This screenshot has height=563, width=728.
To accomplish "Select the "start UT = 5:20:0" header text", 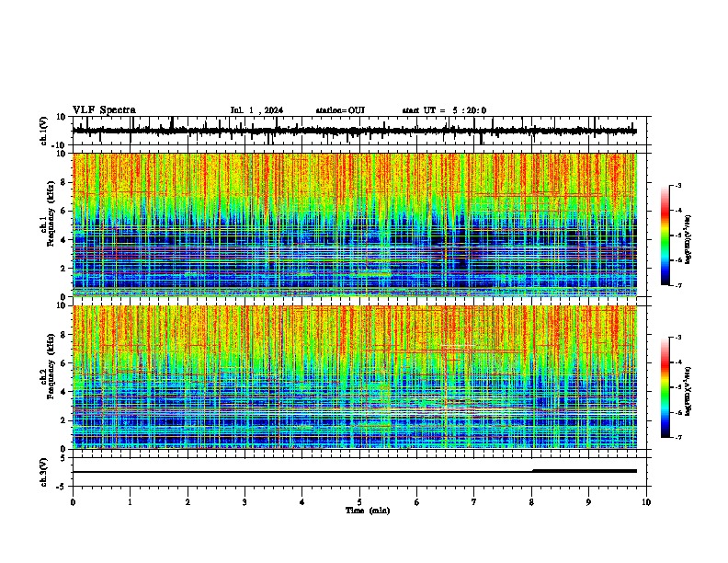I will 444,110.
